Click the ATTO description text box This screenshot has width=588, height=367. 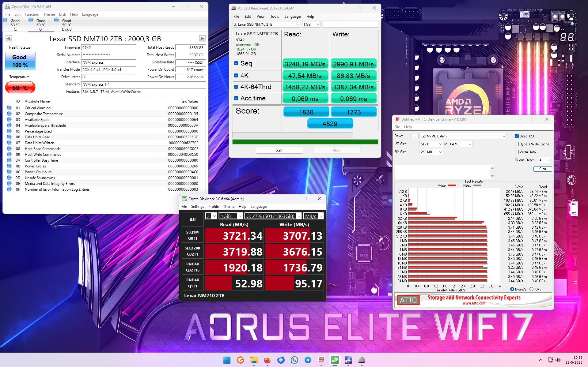tap(442, 172)
